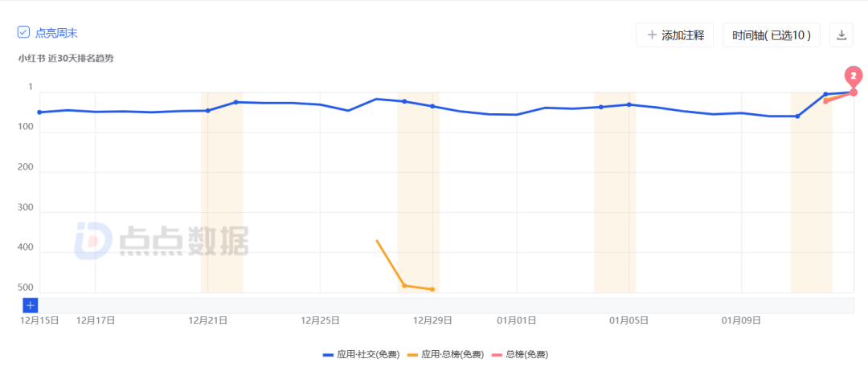Viewport: 868px width, 367px height.
Task: Toggle 应用-总榜(免费) legend series
Action: (446, 354)
